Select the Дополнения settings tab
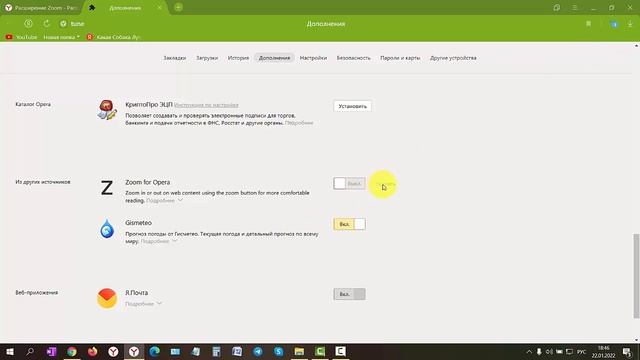Image resolution: width=640 pixels, height=360 pixels. (274, 58)
